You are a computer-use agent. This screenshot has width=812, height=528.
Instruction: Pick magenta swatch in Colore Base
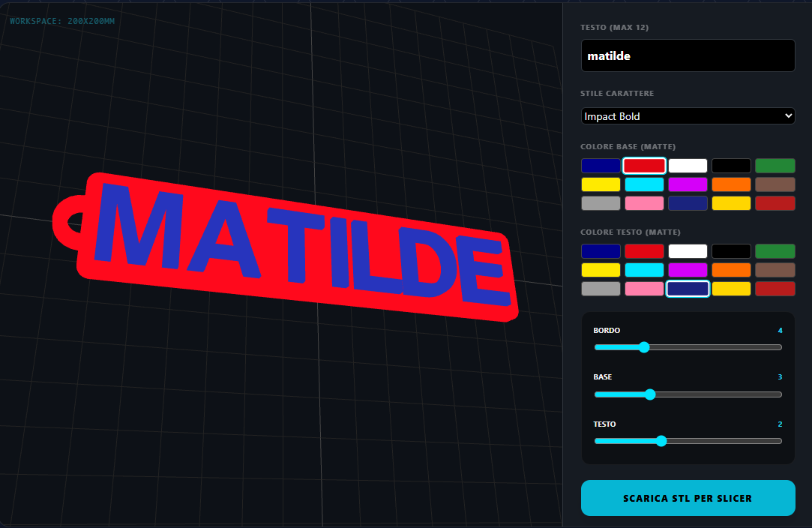tap(688, 184)
